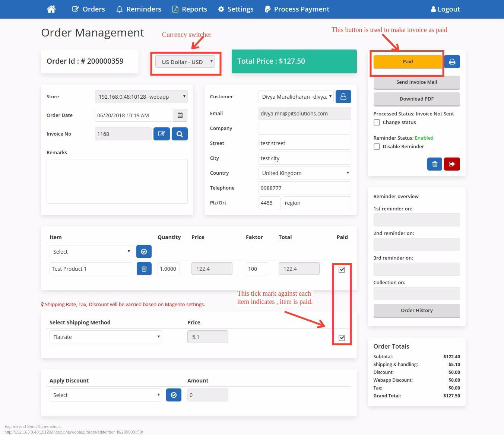The width and height of the screenshot is (504, 435).
Task: Open the Reports menu
Action: pyautogui.click(x=190, y=9)
